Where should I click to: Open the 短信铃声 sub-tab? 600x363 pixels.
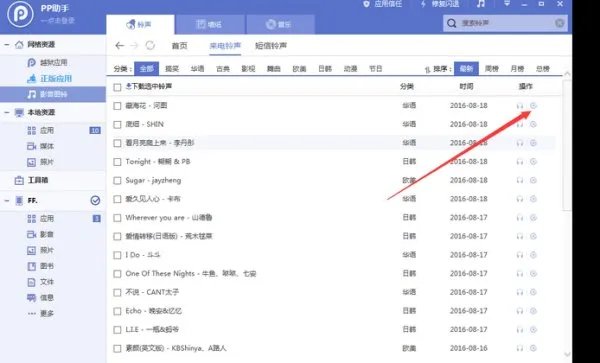coord(271,46)
